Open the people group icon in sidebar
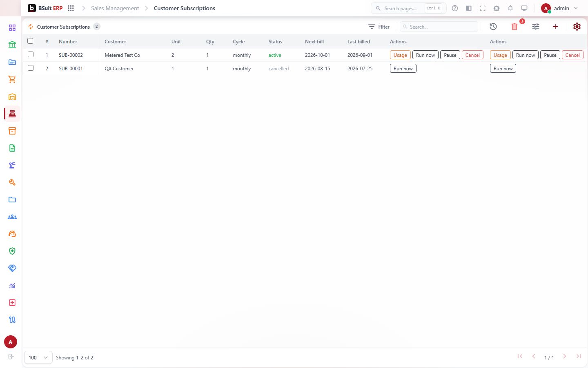 [x=12, y=217]
